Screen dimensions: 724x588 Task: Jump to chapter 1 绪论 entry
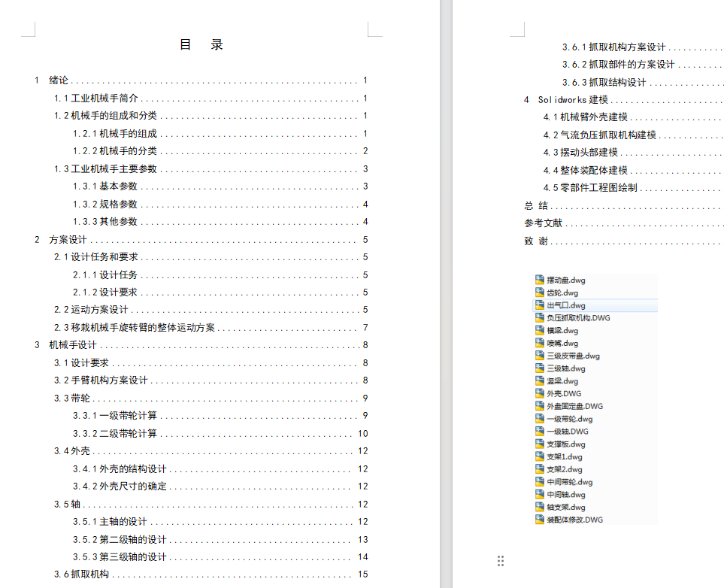[x=201, y=80]
